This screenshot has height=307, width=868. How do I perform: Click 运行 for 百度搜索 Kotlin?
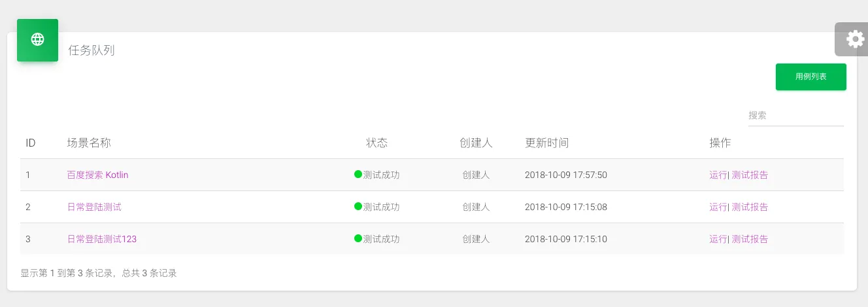[x=718, y=175]
